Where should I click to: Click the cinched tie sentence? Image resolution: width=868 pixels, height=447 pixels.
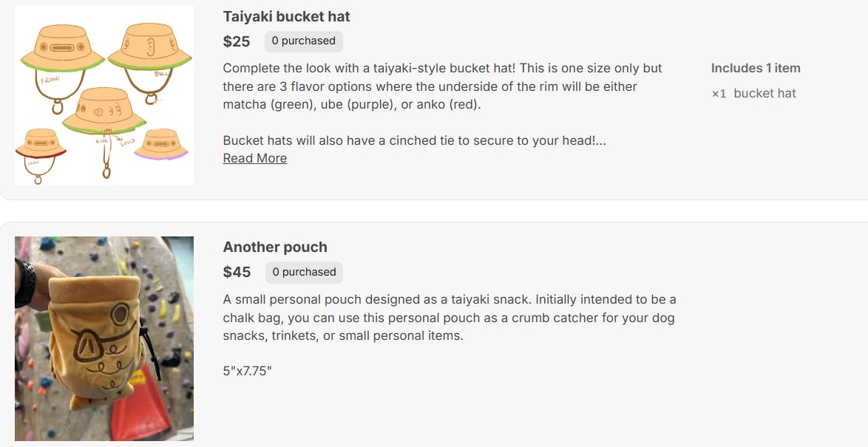pyautogui.click(x=414, y=140)
